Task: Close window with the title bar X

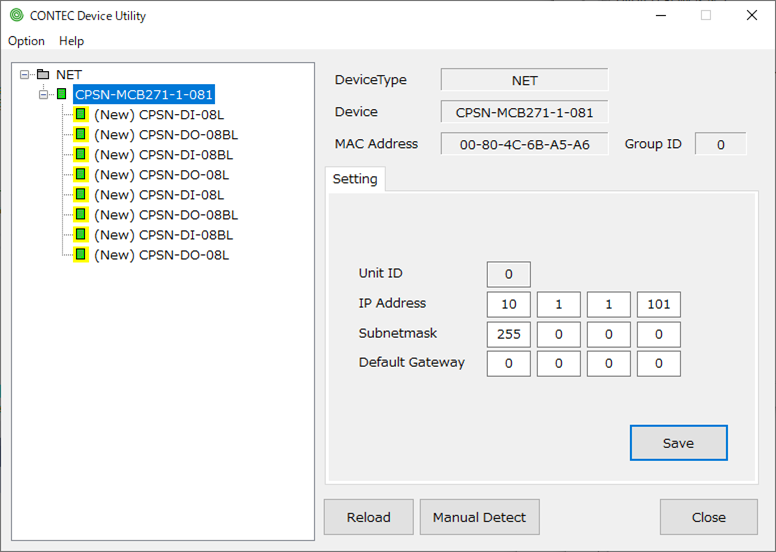Action: (752, 15)
